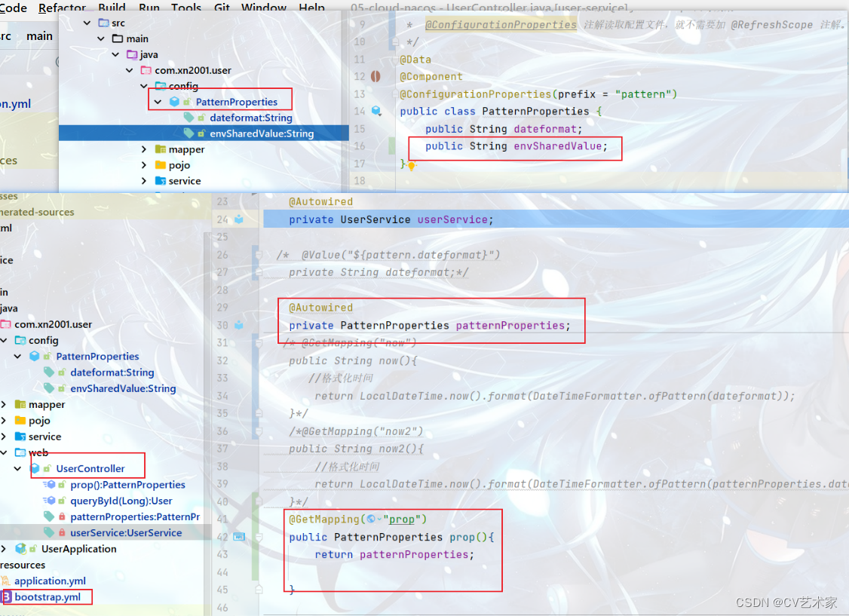
Task: Expand the service package in upper tree
Action: tap(143, 180)
